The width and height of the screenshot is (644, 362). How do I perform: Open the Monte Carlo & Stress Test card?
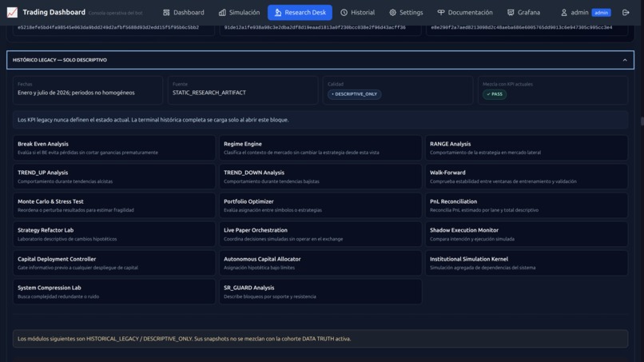pyautogui.click(x=114, y=205)
